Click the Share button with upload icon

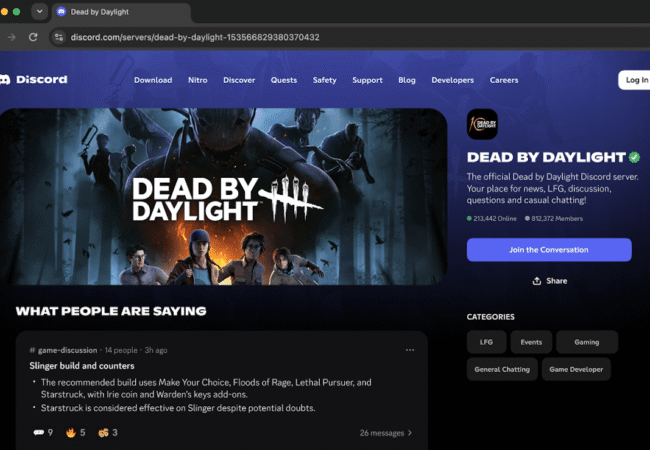pos(549,281)
